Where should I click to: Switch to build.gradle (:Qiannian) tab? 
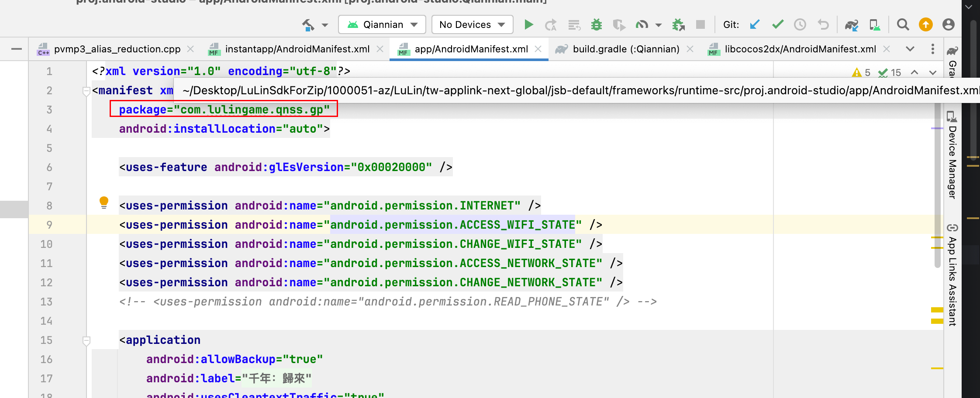click(x=625, y=49)
